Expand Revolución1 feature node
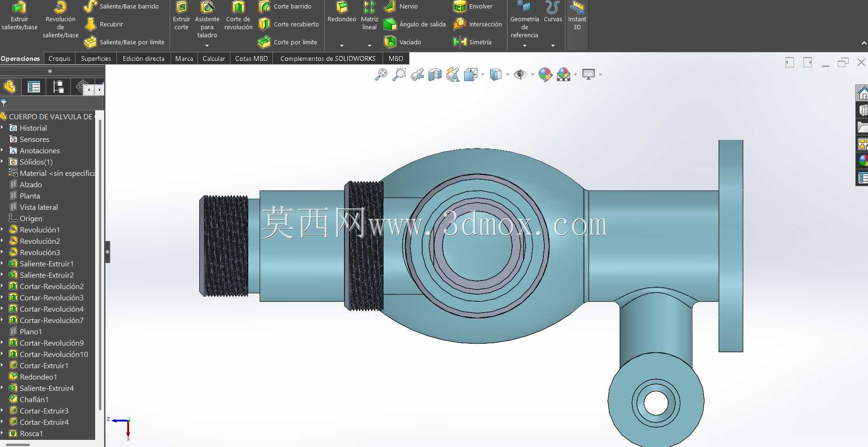 2,230
